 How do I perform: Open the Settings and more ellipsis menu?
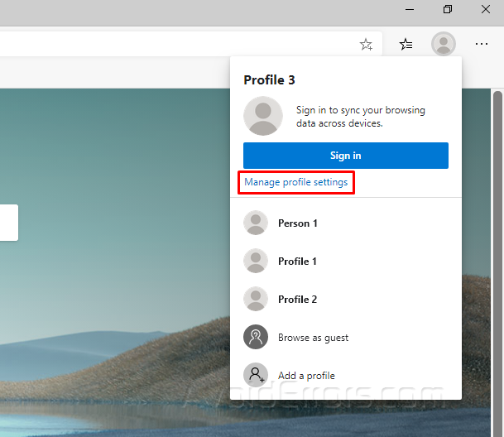coord(482,45)
